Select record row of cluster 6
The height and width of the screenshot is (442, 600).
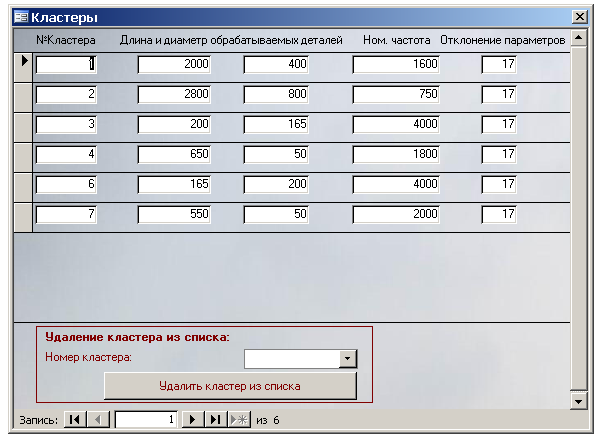23,188
